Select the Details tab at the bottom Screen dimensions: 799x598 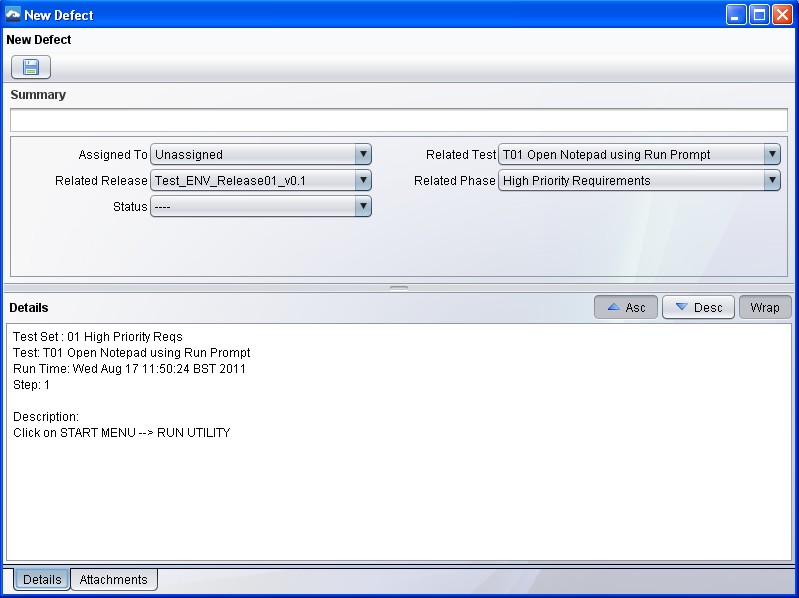tap(42, 580)
